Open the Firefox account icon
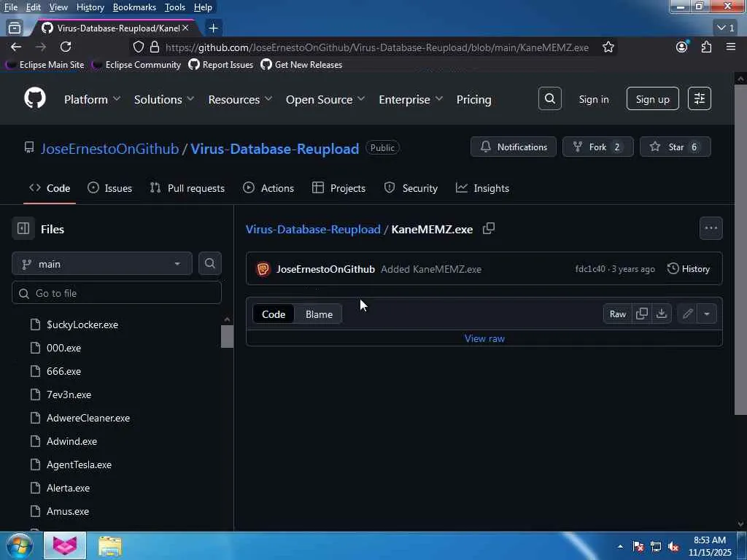Screen dimensions: 747x560 click(682, 47)
